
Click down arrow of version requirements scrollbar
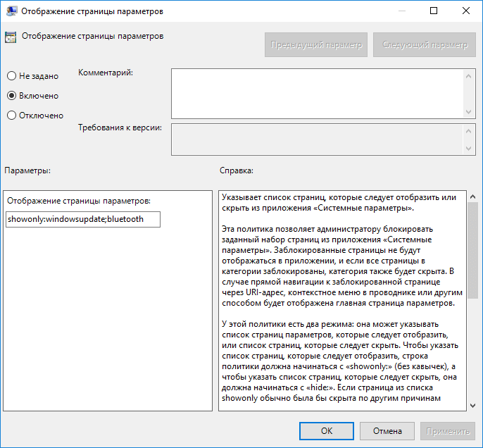468,149
